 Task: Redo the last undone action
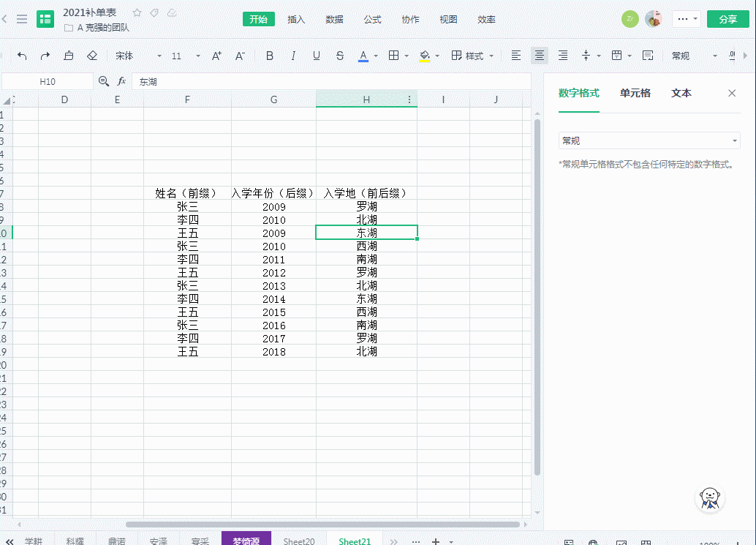tap(45, 56)
